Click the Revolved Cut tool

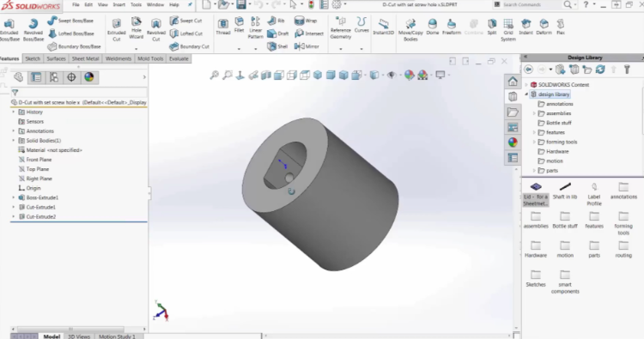155,29
